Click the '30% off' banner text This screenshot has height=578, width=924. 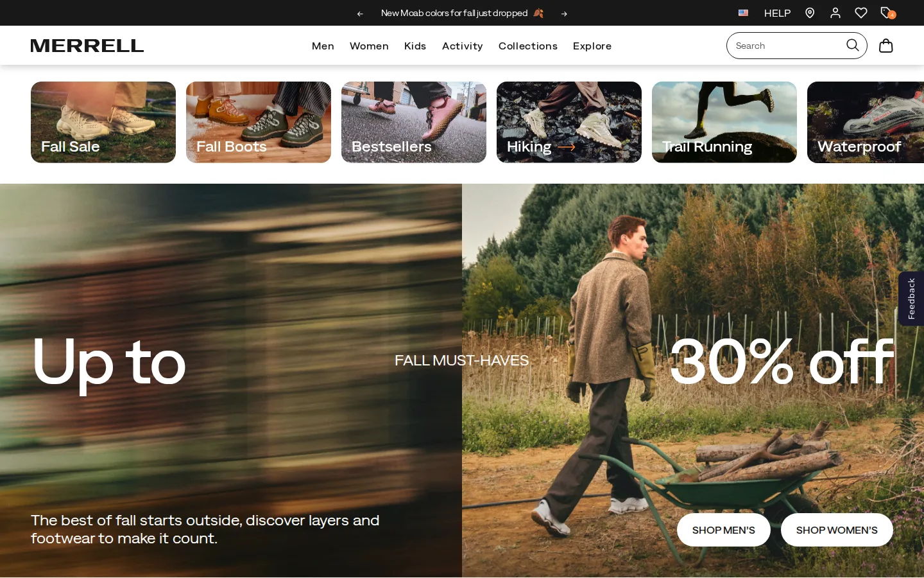click(782, 362)
